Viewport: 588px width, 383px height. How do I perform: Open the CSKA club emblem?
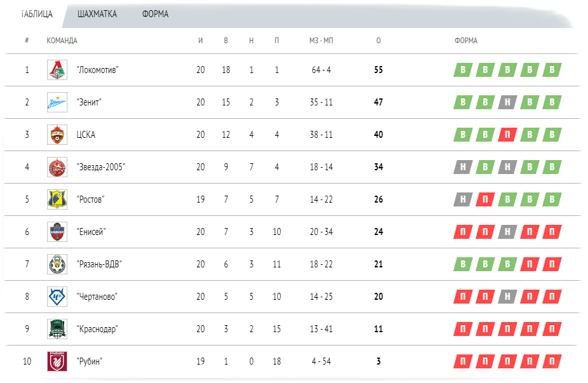point(57,135)
